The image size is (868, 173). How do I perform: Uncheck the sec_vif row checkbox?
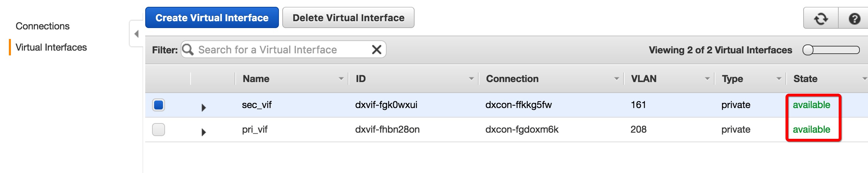[159, 105]
